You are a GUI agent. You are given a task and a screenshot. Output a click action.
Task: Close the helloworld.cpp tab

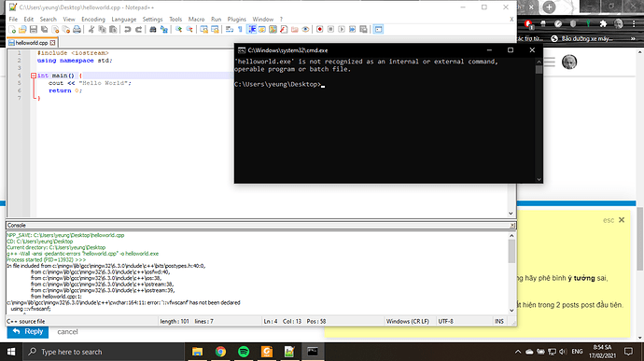tap(52, 43)
